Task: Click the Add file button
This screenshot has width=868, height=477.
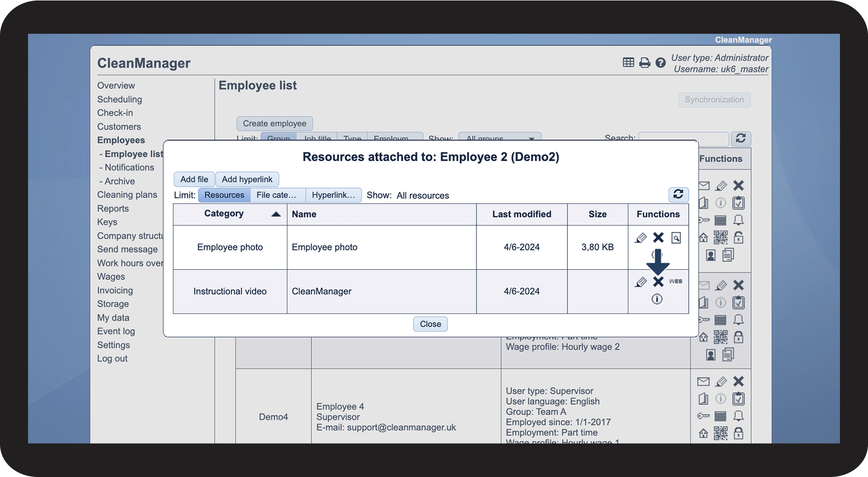Action: tap(194, 179)
